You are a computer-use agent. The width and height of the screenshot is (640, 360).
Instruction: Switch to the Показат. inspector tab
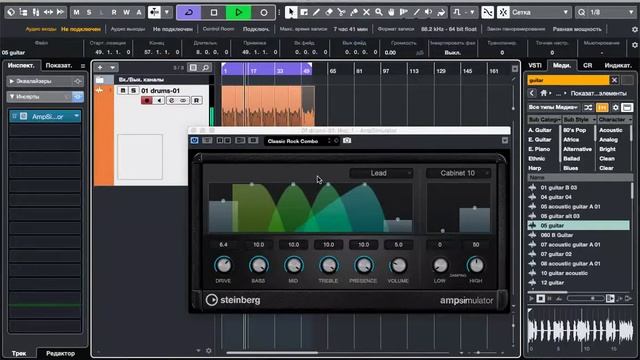click(59, 65)
